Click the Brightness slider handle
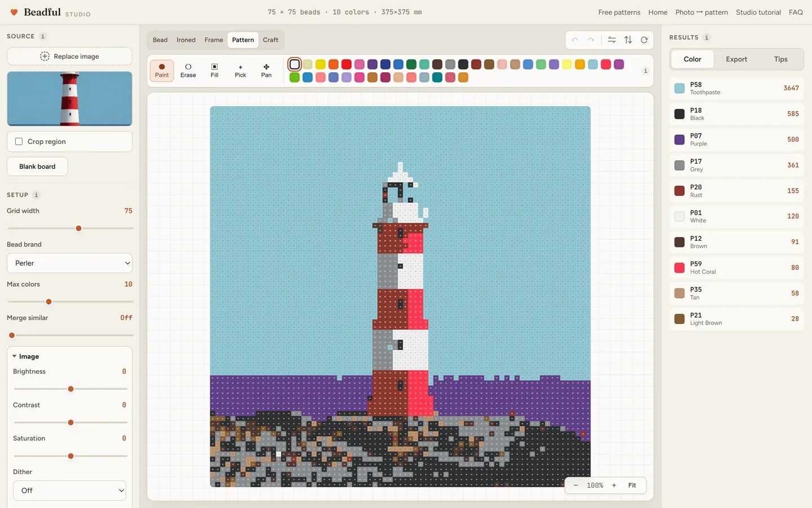 71,389
